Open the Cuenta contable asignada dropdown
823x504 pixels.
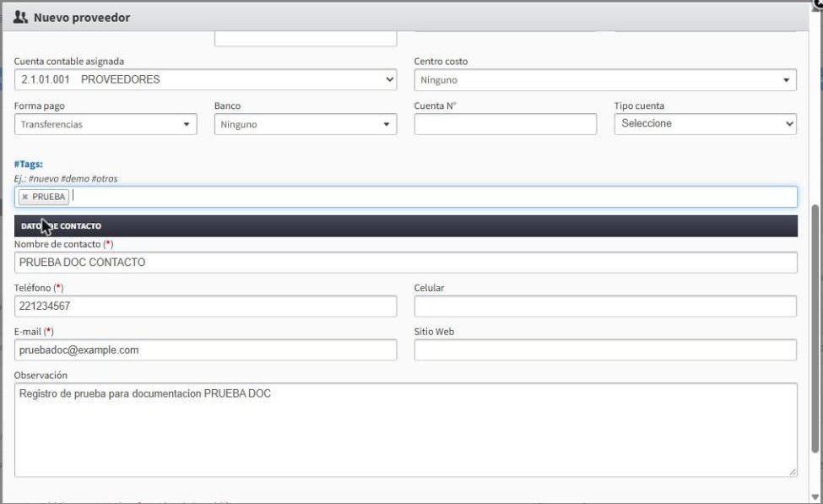point(205,80)
